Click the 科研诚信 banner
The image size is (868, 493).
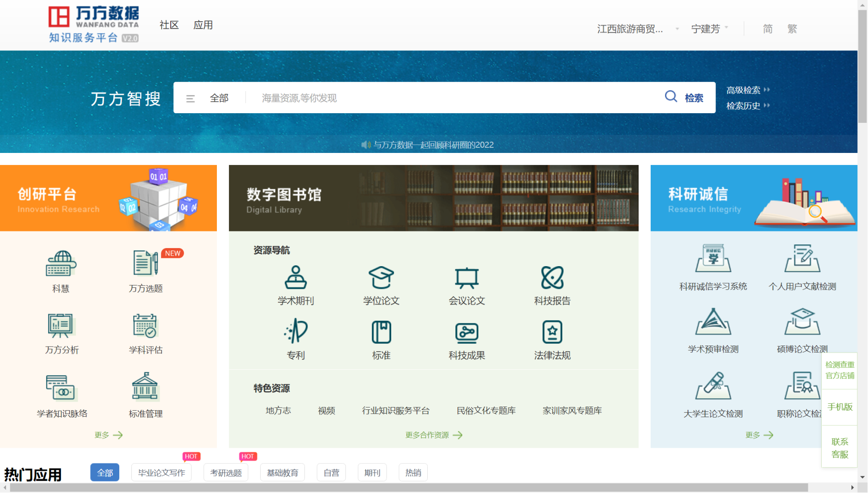click(754, 198)
